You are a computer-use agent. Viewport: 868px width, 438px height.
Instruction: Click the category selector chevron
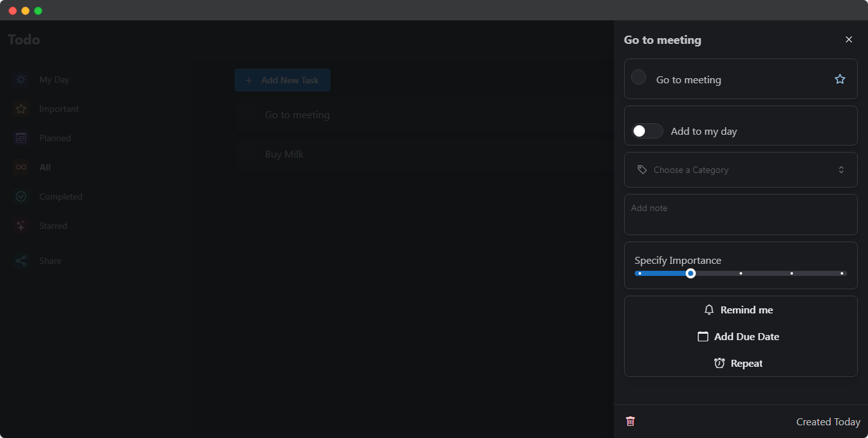(x=841, y=170)
